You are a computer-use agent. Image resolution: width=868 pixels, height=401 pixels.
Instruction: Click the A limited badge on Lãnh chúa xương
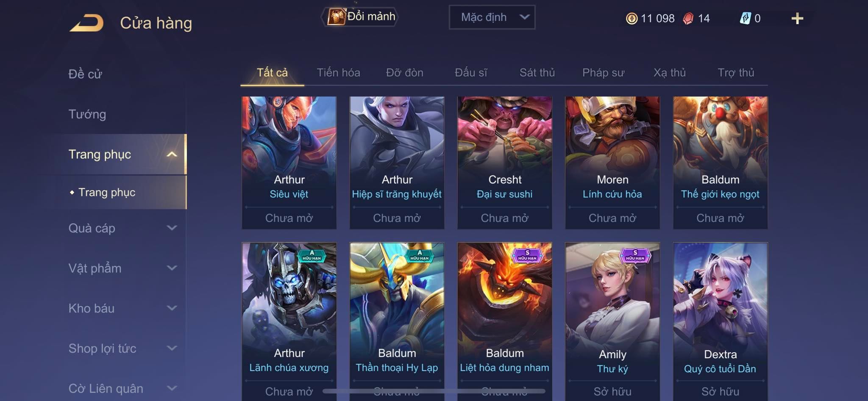[x=312, y=255]
